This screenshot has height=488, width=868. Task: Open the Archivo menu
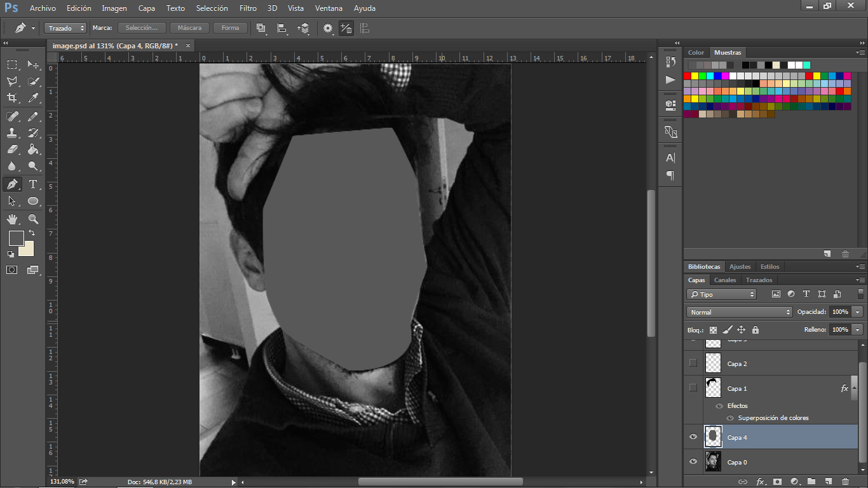43,8
